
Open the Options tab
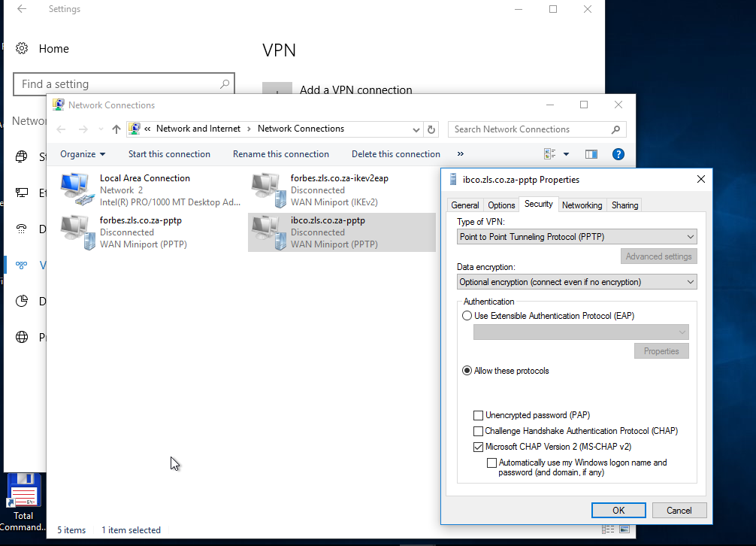click(501, 205)
